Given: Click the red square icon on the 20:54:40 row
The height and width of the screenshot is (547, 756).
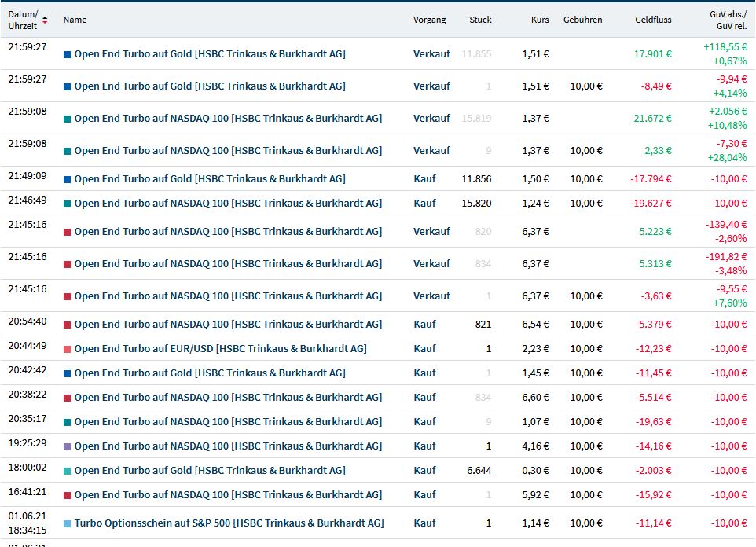Looking at the screenshot, I should click(67, 325).
